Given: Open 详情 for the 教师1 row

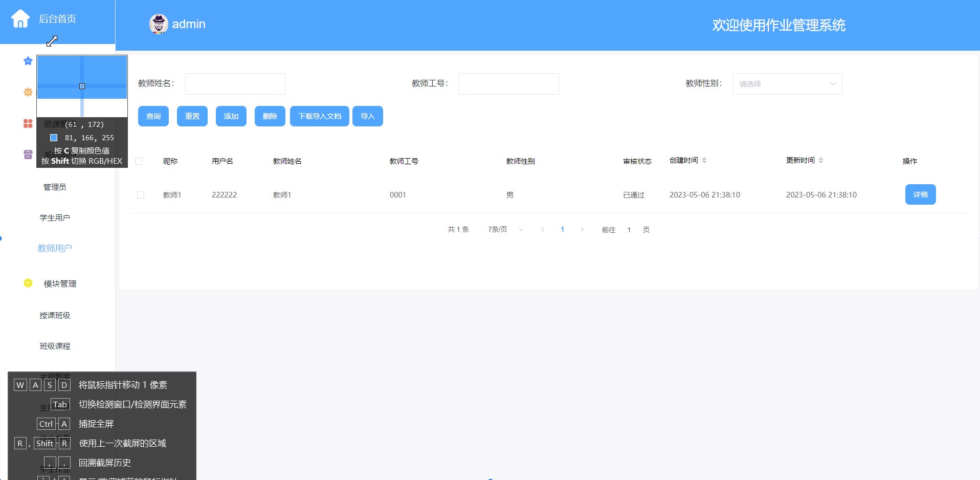Looking at the screenshot, I should pyautogui.click(x=921, y=194).
